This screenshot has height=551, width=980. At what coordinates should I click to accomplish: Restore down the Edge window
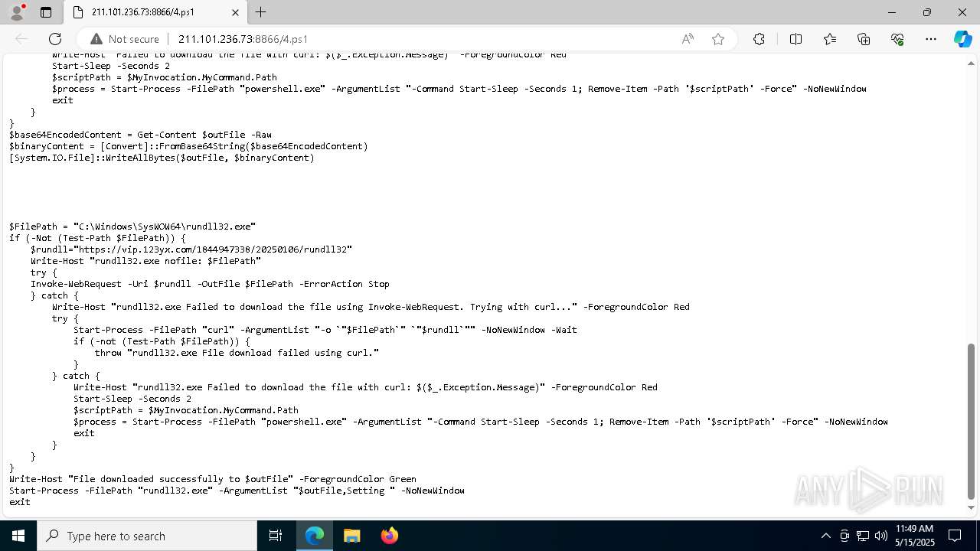[x=927, y=12]
